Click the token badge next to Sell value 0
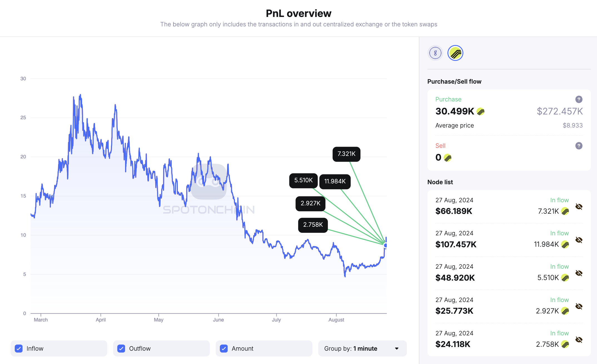597x364 pixels. pyautogui.click(x=447, y=158)
